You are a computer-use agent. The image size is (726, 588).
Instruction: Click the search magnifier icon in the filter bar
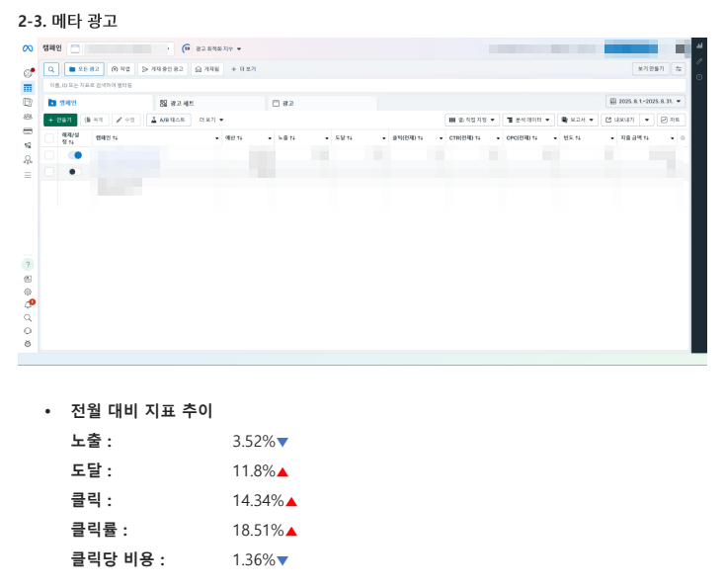[x=51, y=69]
